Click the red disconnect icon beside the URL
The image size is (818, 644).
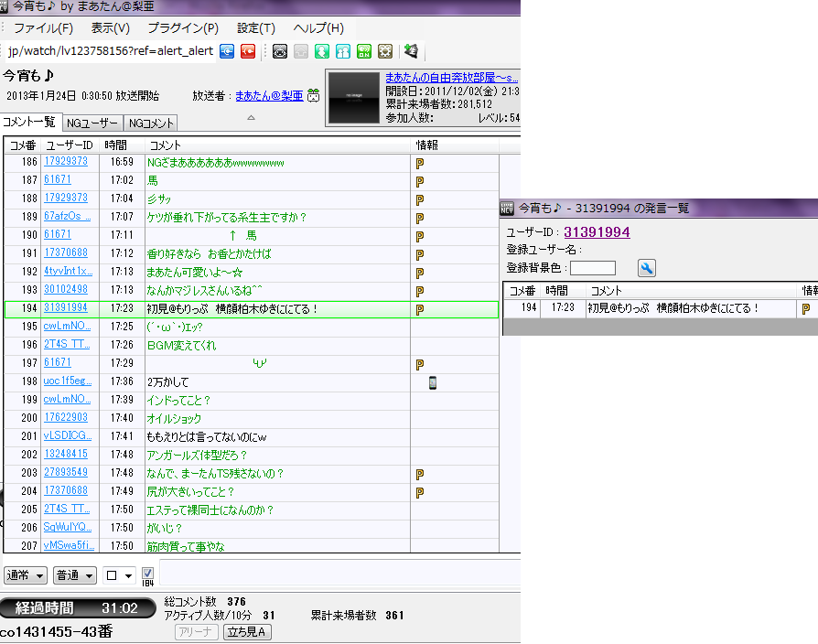pos(248,51)
